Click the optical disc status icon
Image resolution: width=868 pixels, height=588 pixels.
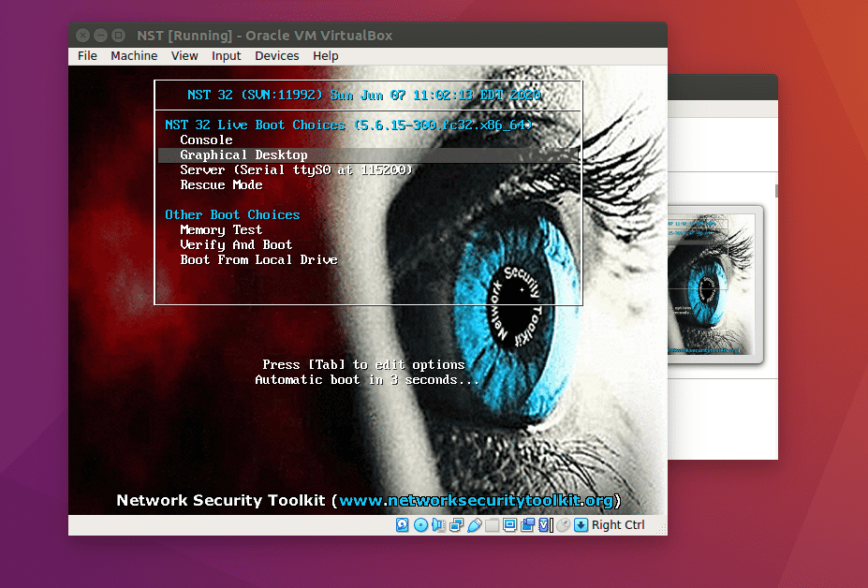click(x=420, y=525)
